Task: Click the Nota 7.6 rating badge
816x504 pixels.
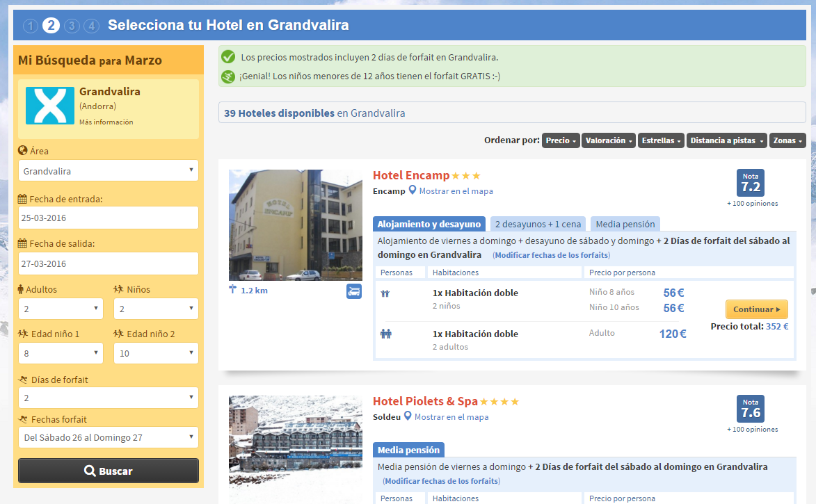Action: click(x=751, y=408)
